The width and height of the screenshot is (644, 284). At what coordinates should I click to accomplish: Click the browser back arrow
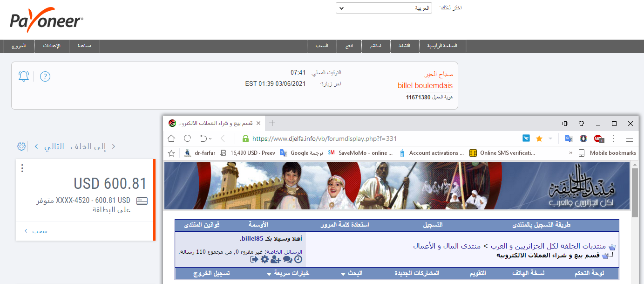click(223, 139)
